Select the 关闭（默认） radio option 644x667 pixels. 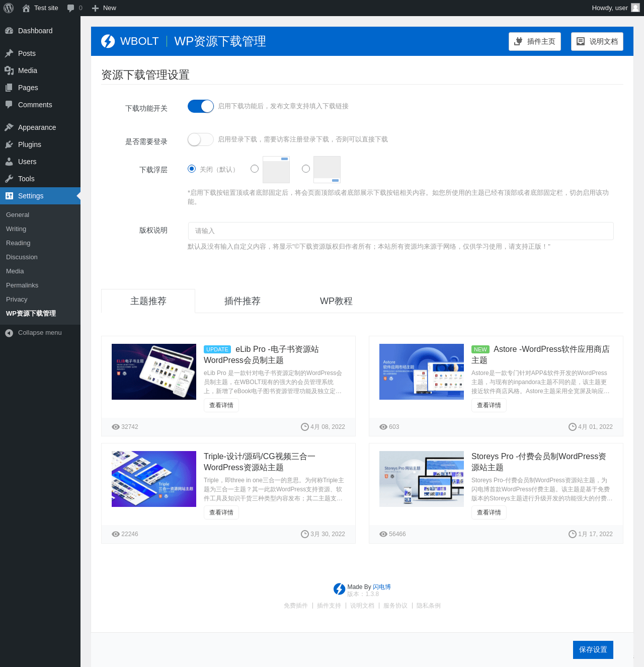(x=192, y=169)
